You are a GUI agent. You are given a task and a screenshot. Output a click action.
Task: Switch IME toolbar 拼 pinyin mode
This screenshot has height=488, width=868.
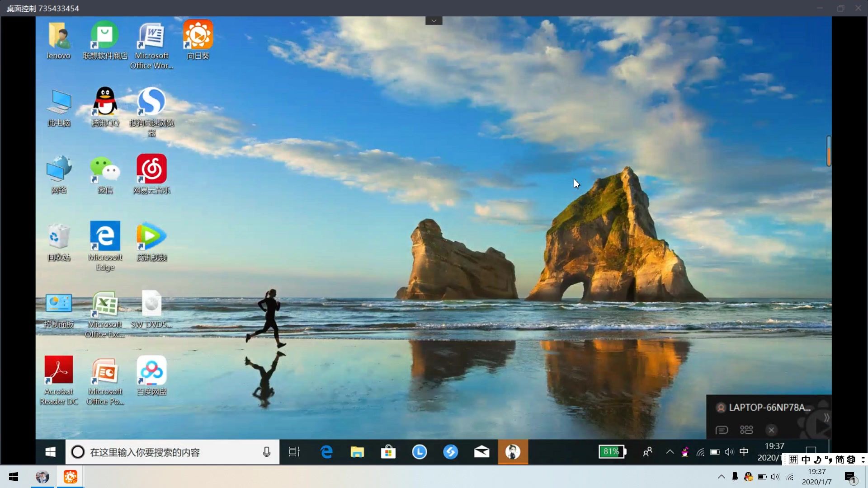point(793,460)
